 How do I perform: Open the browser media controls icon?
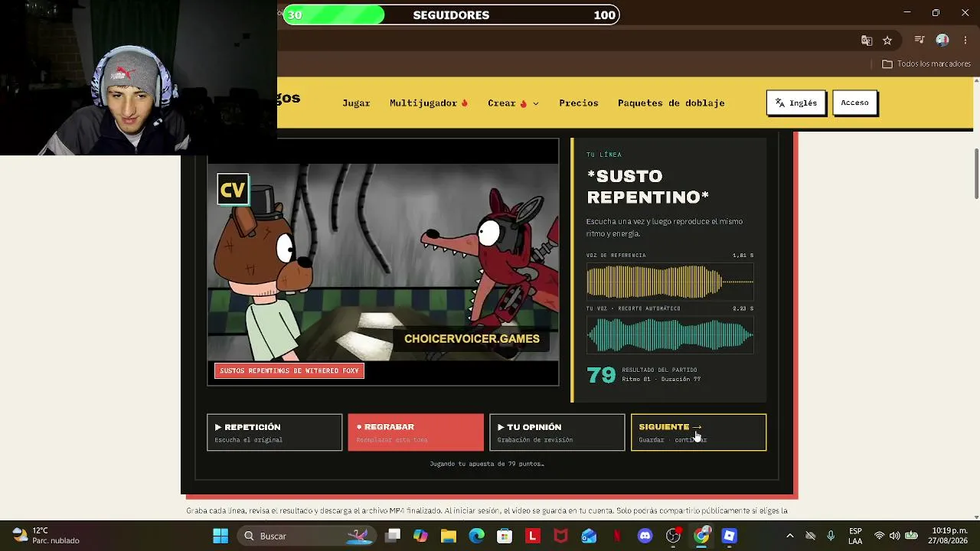920,41
